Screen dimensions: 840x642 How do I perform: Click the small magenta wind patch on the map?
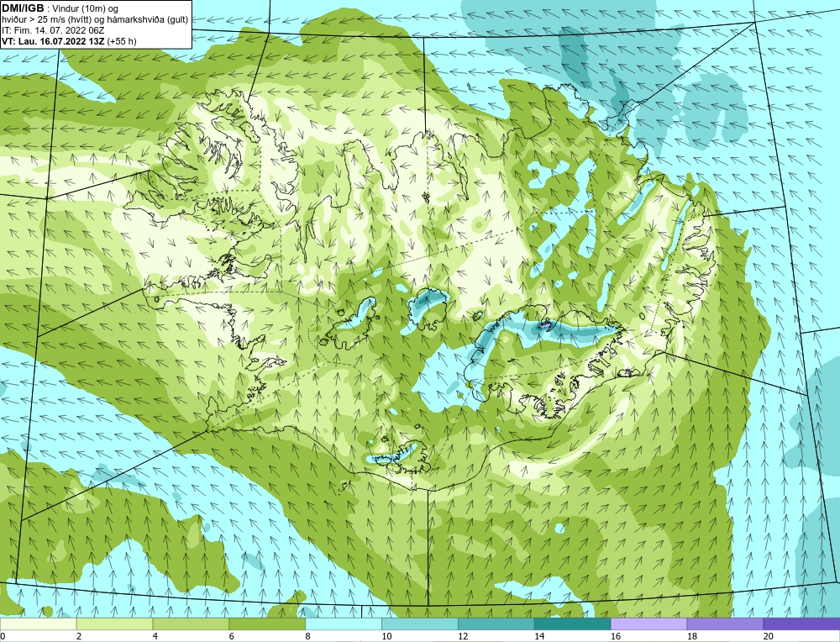(x=544, y=324)
